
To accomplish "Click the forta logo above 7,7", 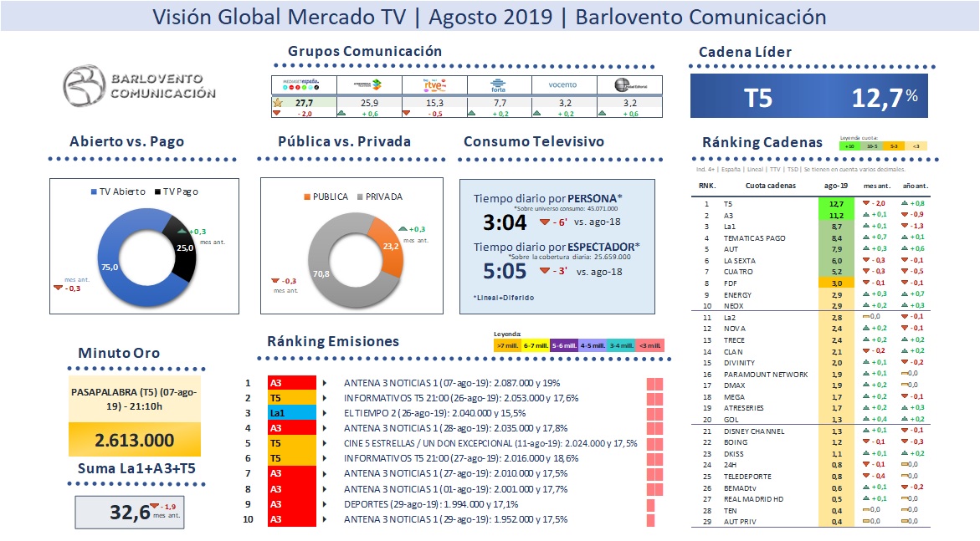I will pyautogui.click(x=499, y=85).
